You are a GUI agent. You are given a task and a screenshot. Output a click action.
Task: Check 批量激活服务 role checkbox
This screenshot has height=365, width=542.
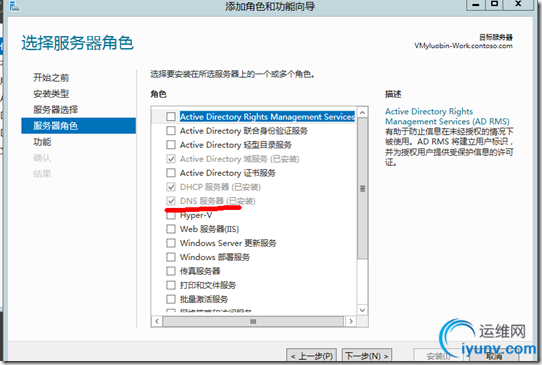pos(171,299)
